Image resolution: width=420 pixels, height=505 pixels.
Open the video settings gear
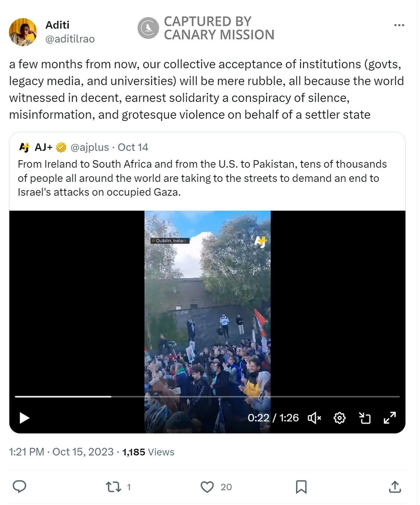click(340, 418)
